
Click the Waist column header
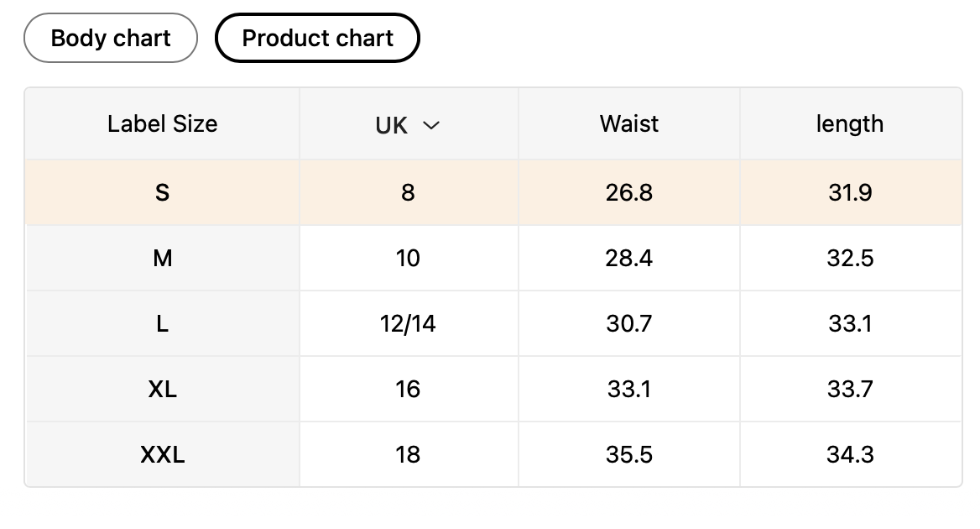tap(628, 124)
